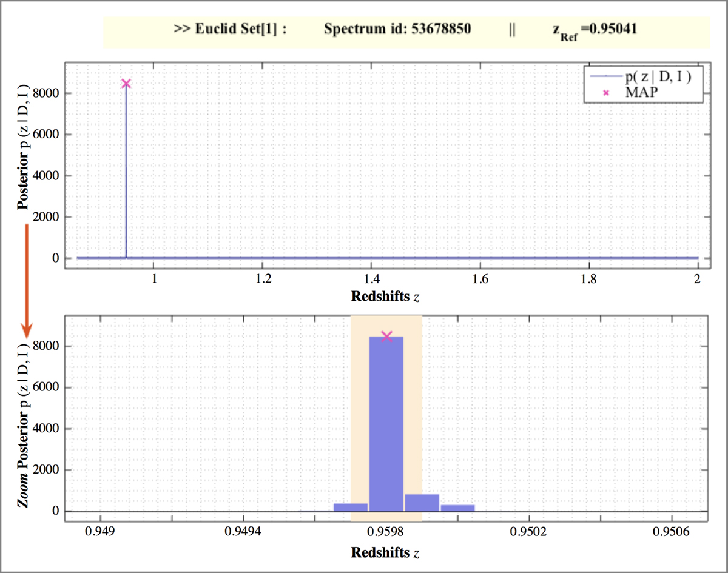Click the MAP cross on the zoomed histogram
The image size is (728, 573).
point(386,336)
